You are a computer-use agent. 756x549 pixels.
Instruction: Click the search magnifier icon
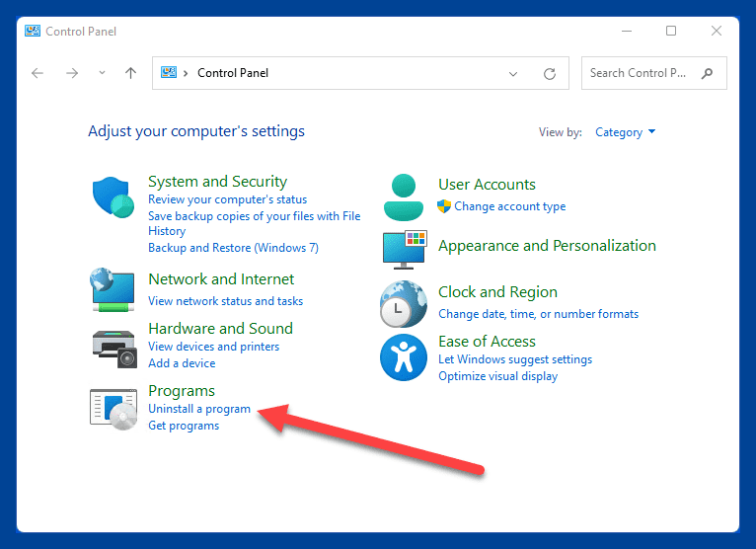(x=707, y=73)
